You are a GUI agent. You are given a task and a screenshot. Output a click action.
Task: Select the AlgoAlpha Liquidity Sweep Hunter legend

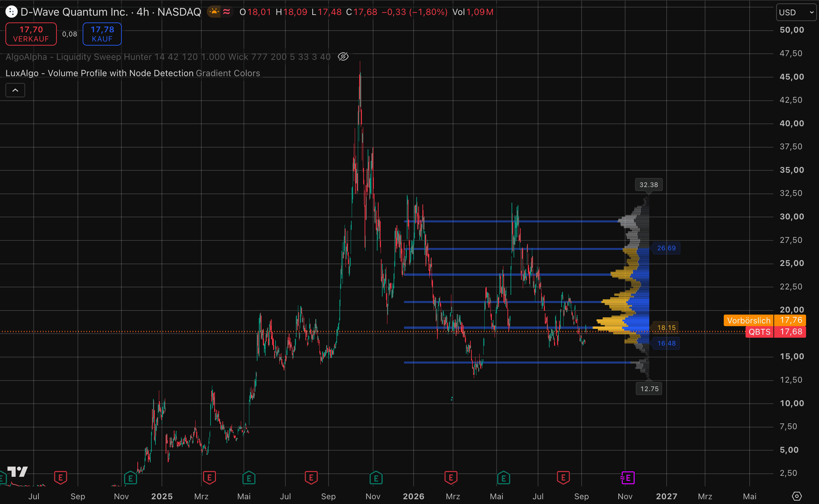click(x=168, y=57)
